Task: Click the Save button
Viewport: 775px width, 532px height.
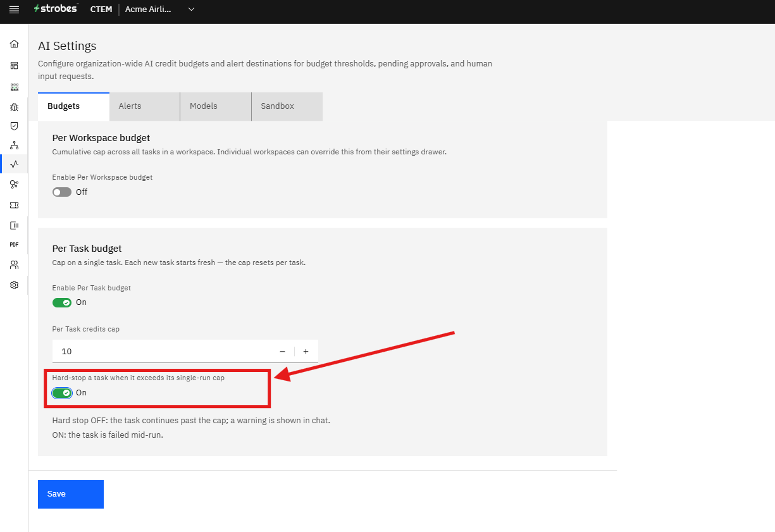Action: [x=71, y=494]
